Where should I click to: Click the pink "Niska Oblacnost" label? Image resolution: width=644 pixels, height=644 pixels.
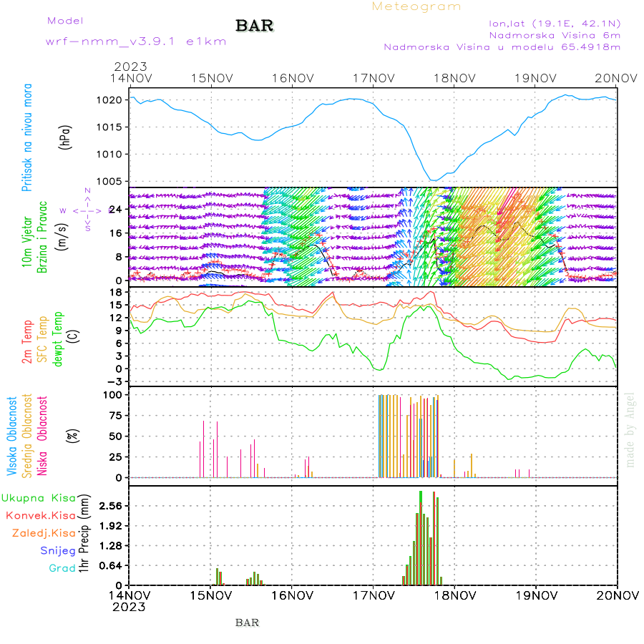coord(42,436)
